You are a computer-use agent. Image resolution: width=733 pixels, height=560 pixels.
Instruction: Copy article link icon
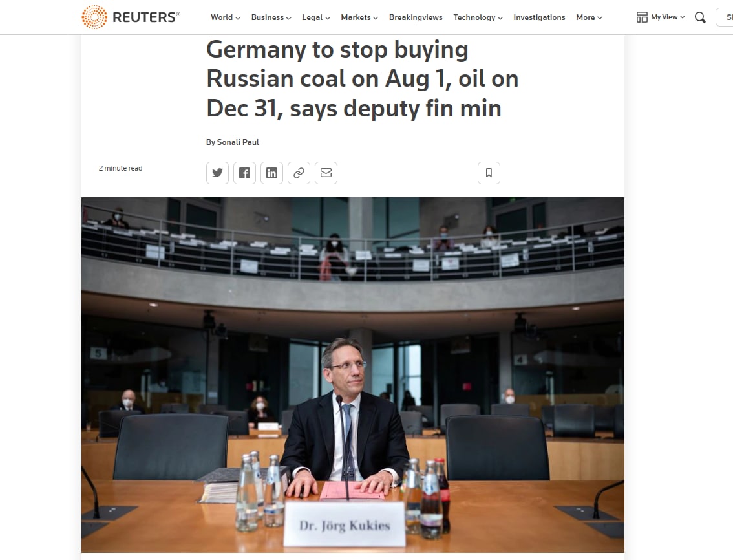coord(299,173)
